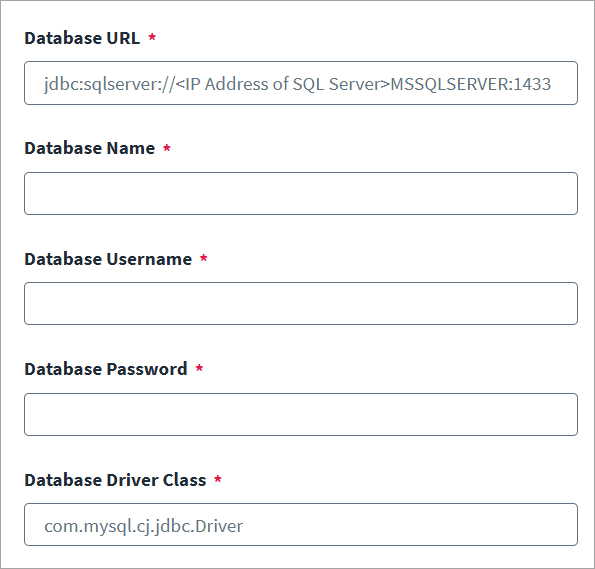
Task: Click the red asterisk beside Database URL
Action: [x=152, y=37]
